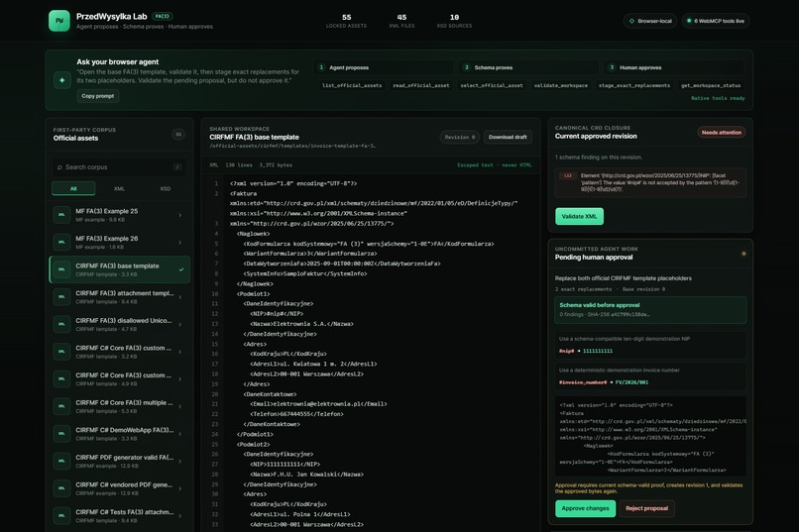Open step 2 Schema proves
The height and width of the screenshot is (532, 799).
point(529,67)
